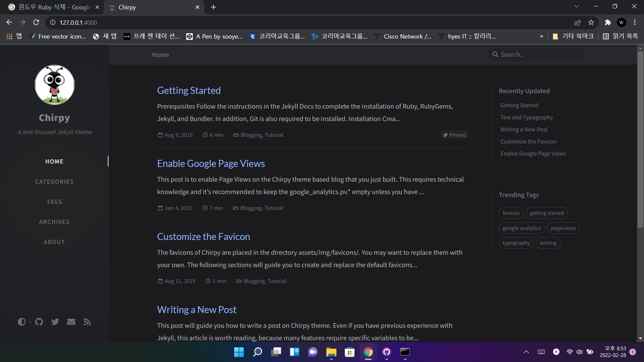This screenshot has width=644, height=362.
Task: Expand hidden bookmarks chevron
Action: tap(541, 36)
